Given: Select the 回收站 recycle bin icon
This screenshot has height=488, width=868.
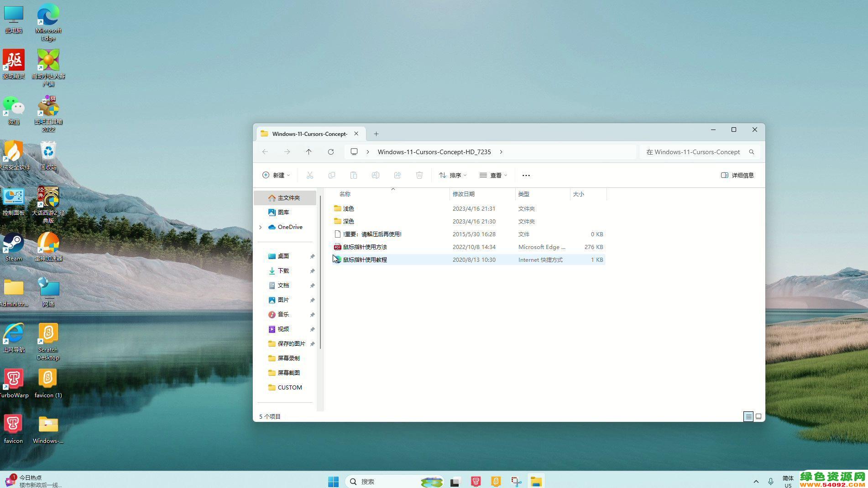Looking at the screenshot, I should click(48, 156).
